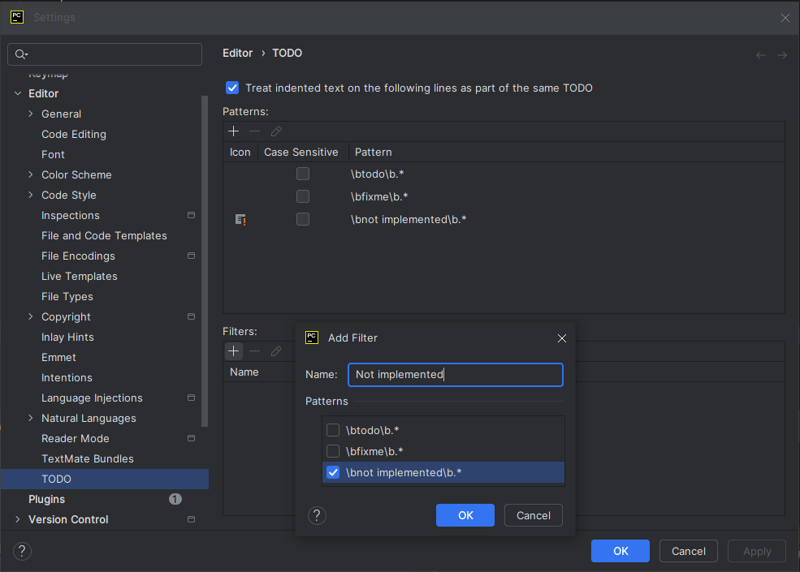Check \bfixme\b.* in Add Filter patterns
The image size is (800, 572).
pyautogui.click(x=333, y=451)
